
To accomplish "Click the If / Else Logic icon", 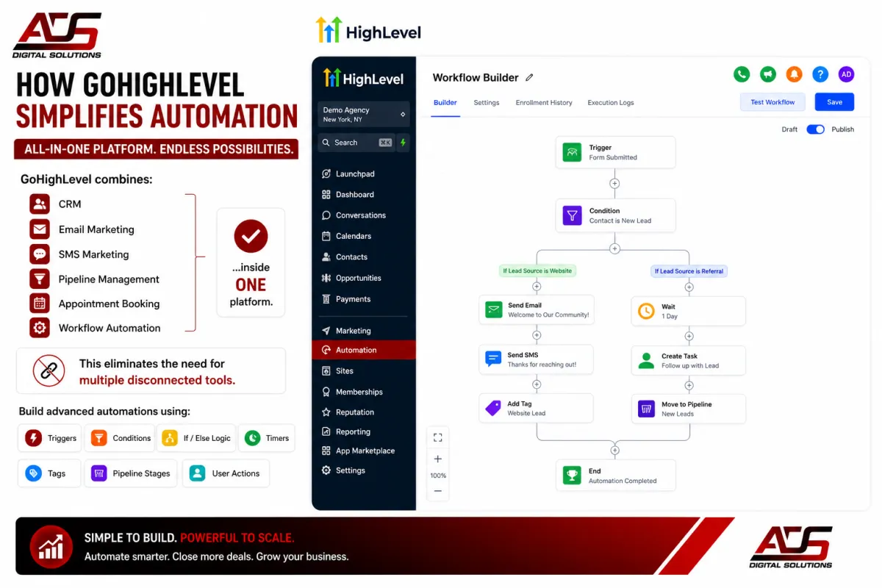I will click(x=170, y=438).
